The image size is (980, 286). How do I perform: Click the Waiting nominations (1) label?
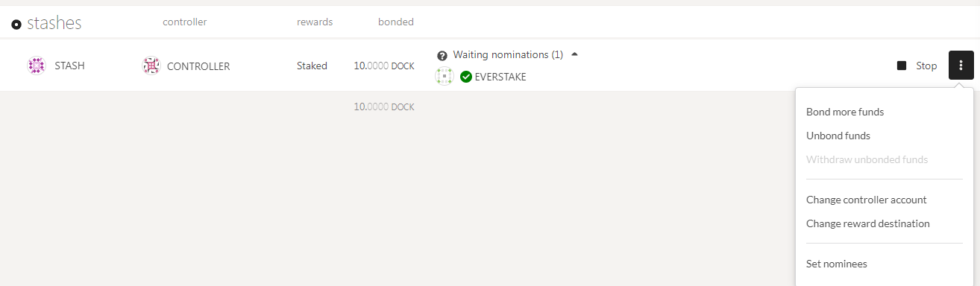pyautogui.click(x=508, y=55)
